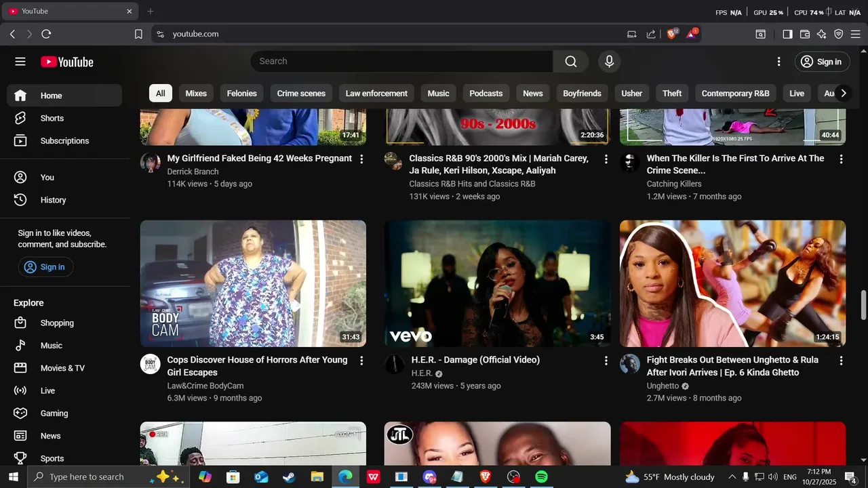Show more filter chips with right arrow
This screenshot has height=488, width=868.
[843, 94]
